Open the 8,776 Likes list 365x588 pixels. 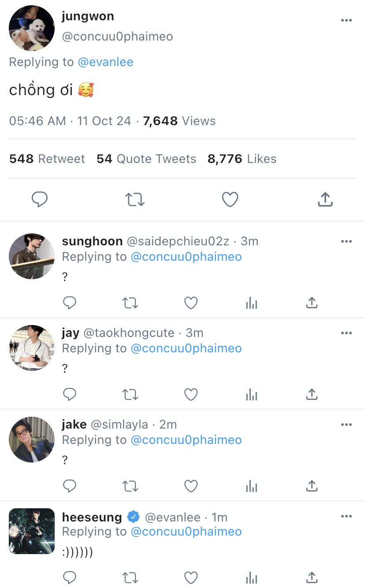(x=242, y=159)
